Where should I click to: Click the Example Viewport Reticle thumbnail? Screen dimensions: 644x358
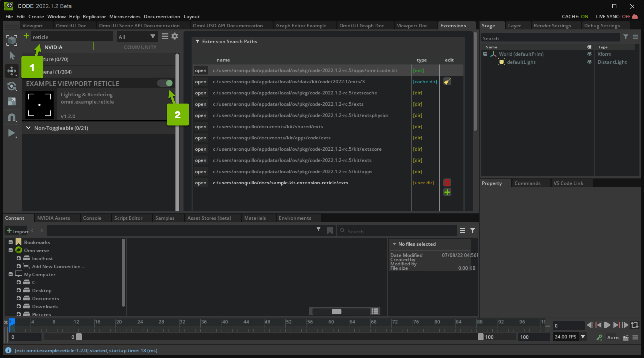click(x=39, y=105)
